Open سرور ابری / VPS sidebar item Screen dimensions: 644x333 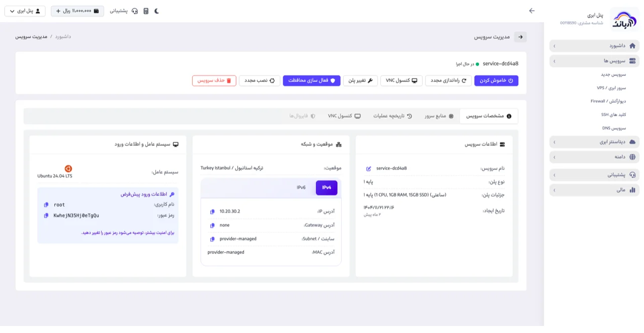point(611,88)
